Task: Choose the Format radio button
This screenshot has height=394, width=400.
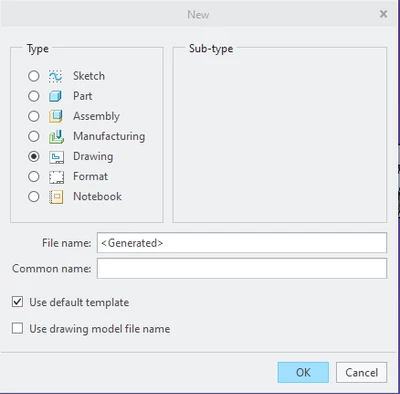Action: (x=34, y=176)
